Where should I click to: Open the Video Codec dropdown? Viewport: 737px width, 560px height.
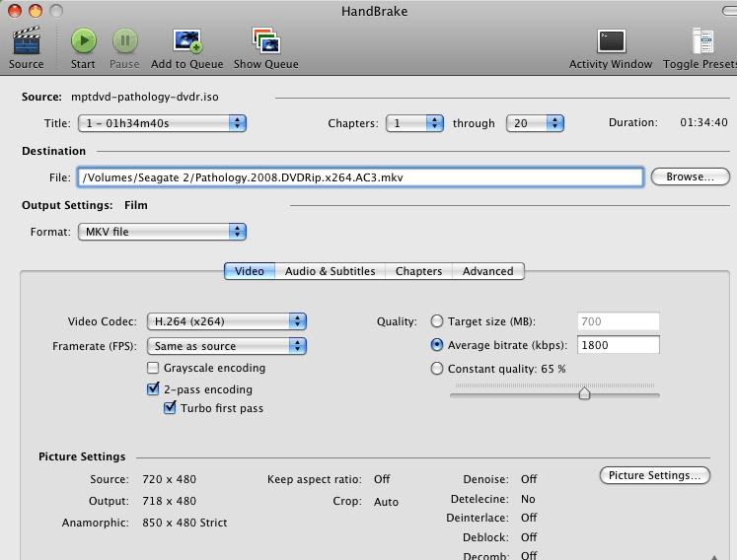(227, 321)
